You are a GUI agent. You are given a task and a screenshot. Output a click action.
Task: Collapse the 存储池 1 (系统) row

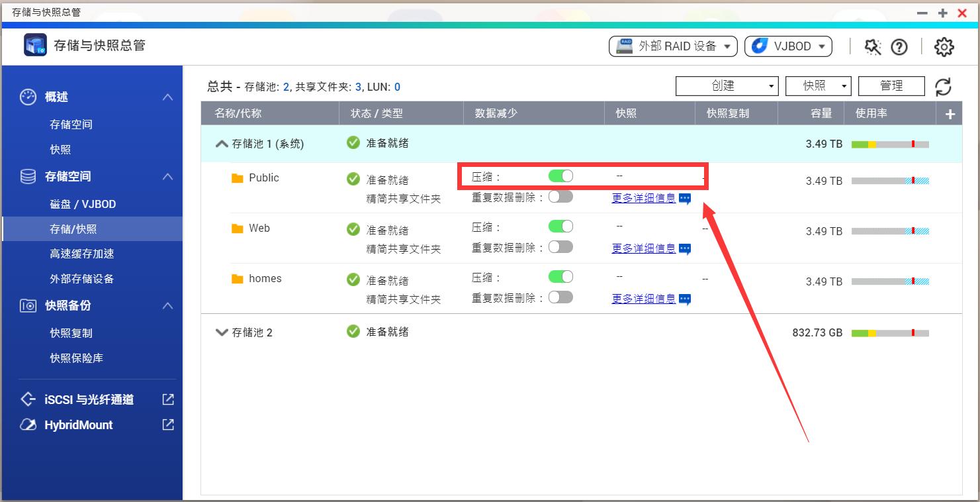(221, 143)
